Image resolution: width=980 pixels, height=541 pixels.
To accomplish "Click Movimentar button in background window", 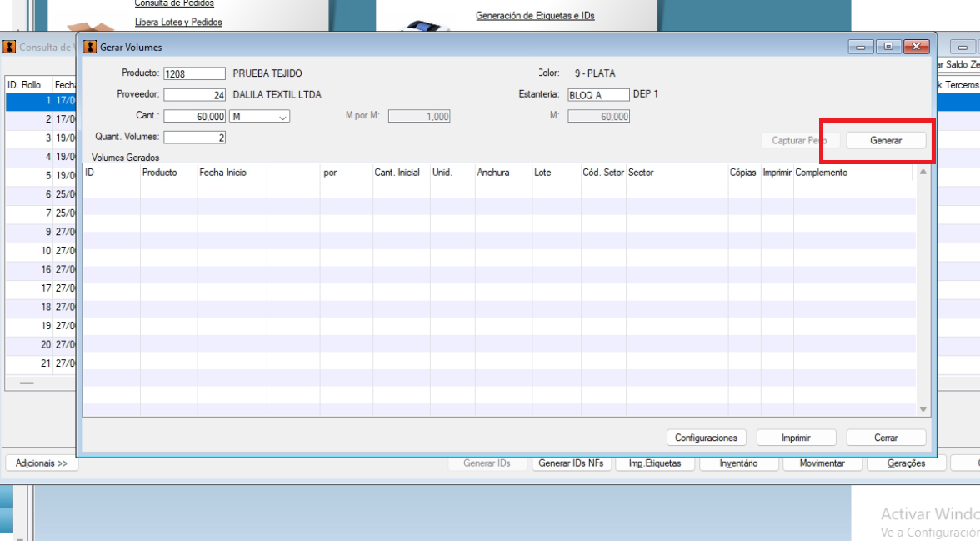I will pos(822,463).
